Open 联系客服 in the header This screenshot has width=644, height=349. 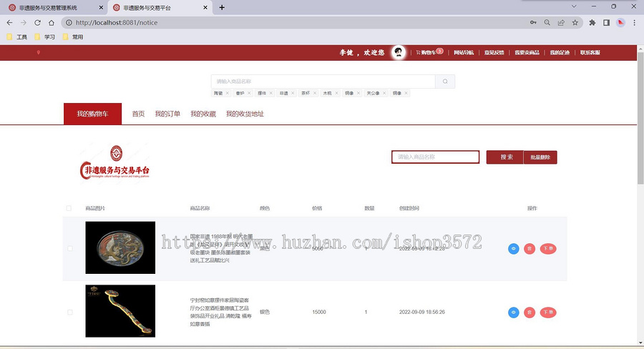(x=590, y=52)
